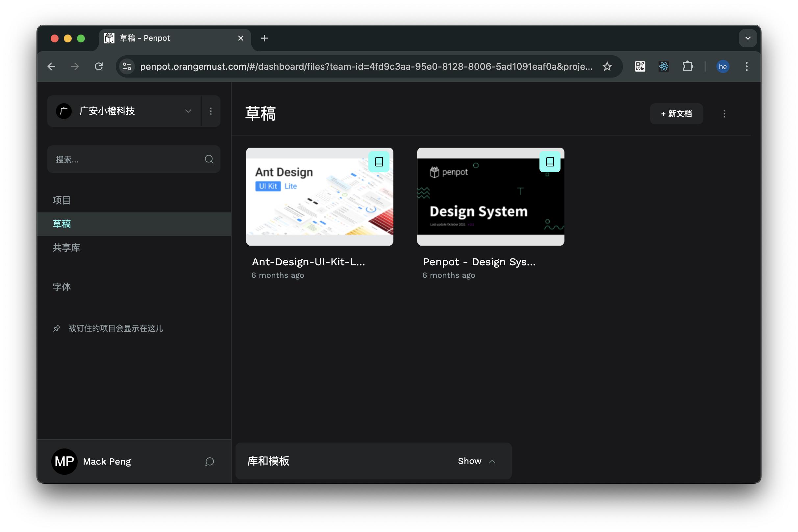The width and height of the screenshot is (798, 532).
Task: Click the + 新文档 button
Action: (x=676, y=114)
